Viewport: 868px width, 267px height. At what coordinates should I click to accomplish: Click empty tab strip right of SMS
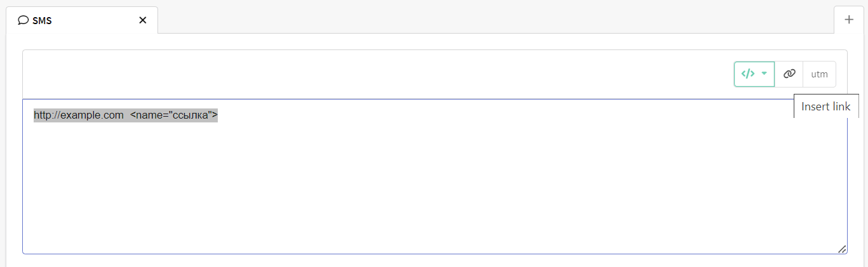click(x=495, y=20)
